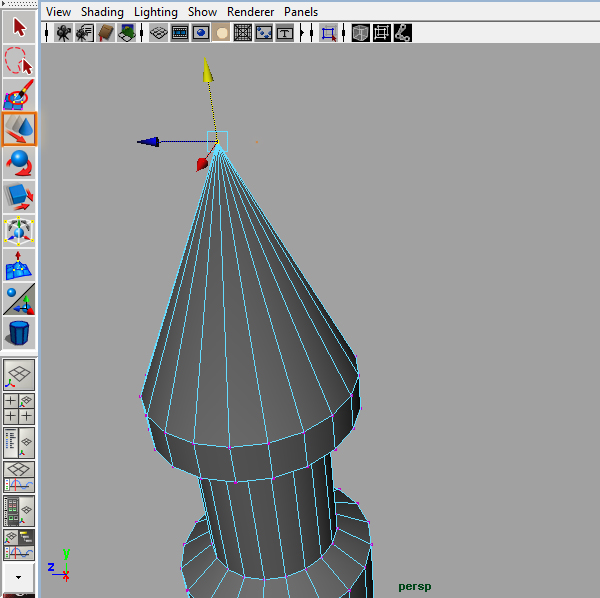Image resolution: width=600 pixels, height=598 pixels.
Task: Toggle the Resolution Gate icon
Action: point(201,33)
